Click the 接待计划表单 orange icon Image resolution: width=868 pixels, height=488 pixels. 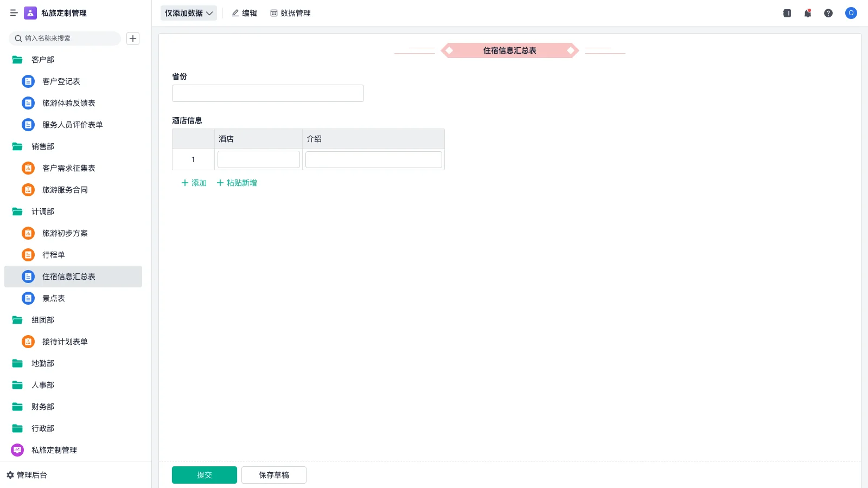pos(28,342)
